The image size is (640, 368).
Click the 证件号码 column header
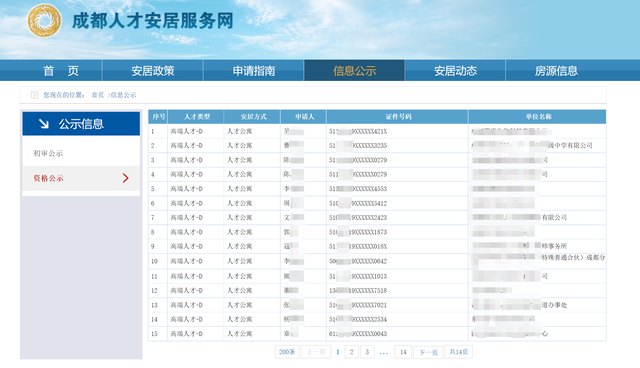tap(398, 117)
